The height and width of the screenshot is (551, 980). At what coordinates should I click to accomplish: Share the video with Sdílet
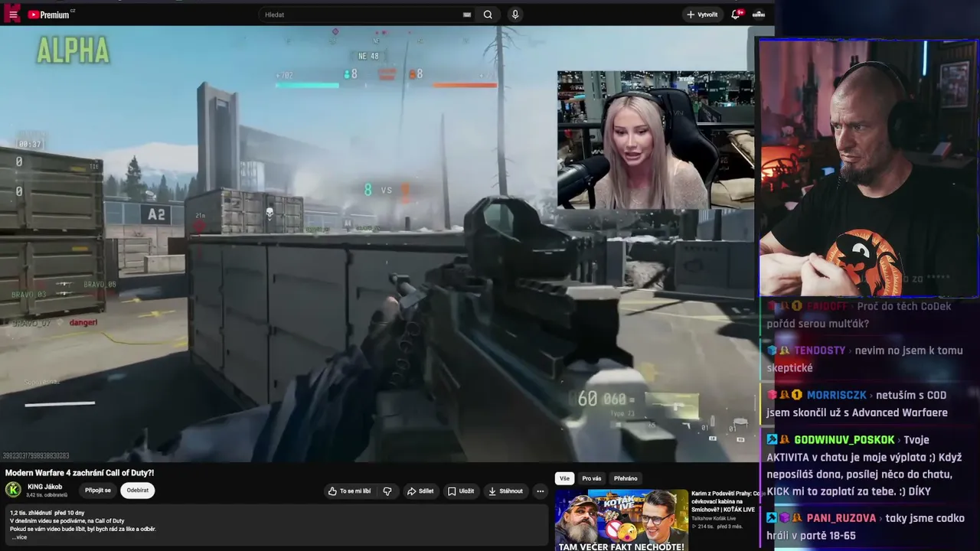(420, 491)
